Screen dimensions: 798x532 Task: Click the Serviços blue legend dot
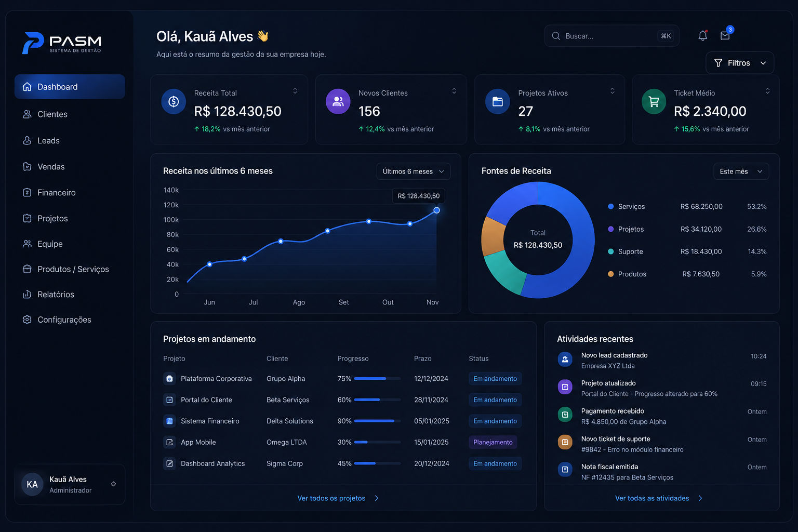pos(611,206)
